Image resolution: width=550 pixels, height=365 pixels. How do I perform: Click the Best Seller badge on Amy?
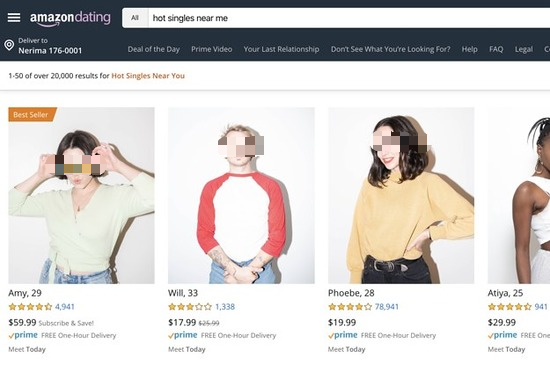[32, 114]
